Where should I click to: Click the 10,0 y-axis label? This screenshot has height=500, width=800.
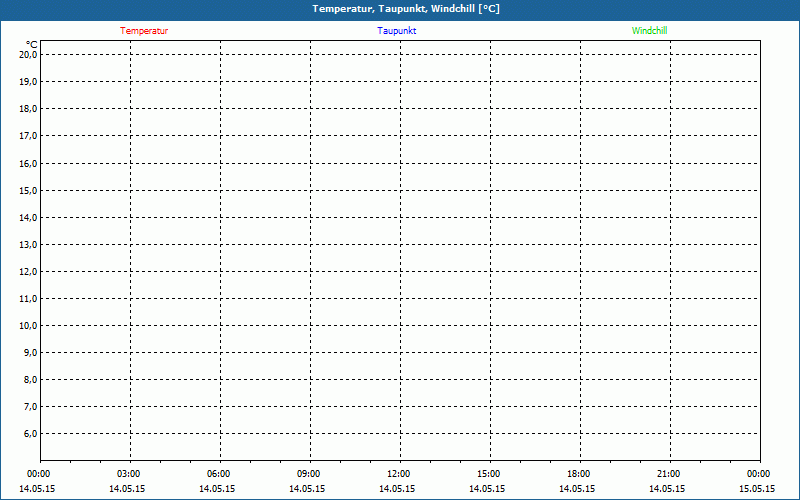tap(28, 326)
